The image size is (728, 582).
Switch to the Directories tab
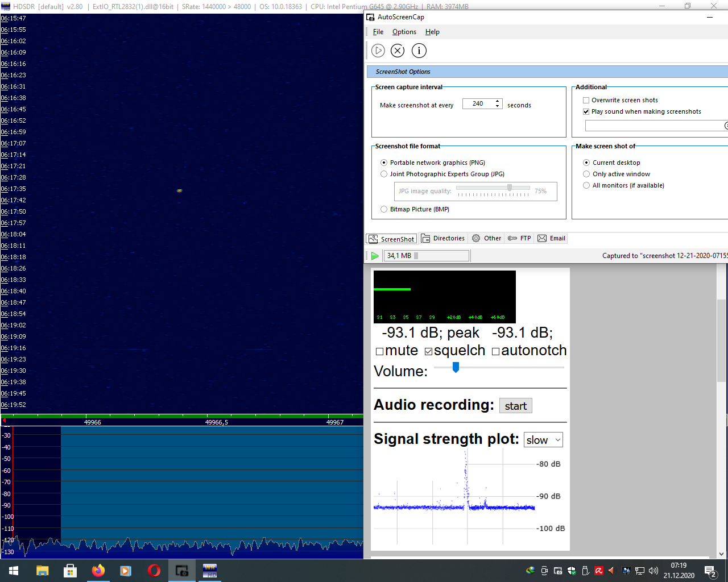443,239
